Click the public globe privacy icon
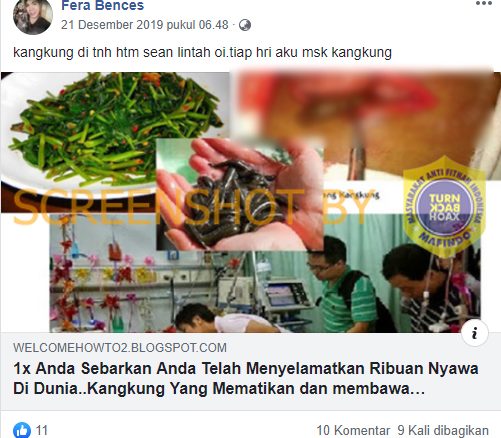 [x=245, y=25]
